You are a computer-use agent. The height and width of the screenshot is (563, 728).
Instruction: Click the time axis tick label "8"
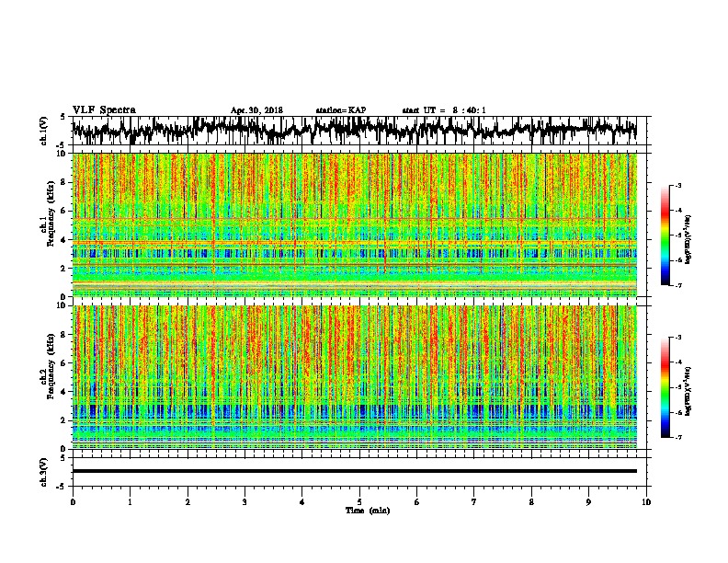(x=531, y=502)
